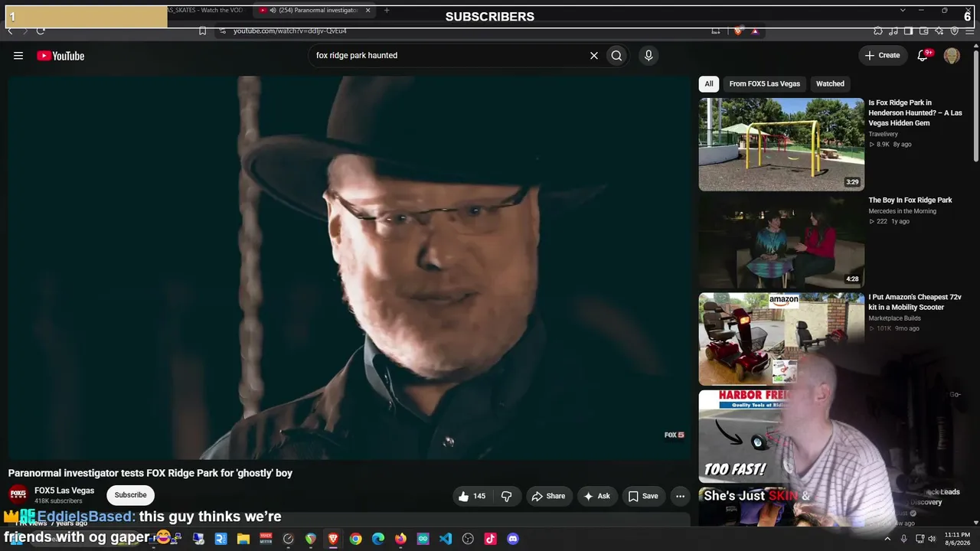Open Marketplace Builds channel name

pos(894,318)
